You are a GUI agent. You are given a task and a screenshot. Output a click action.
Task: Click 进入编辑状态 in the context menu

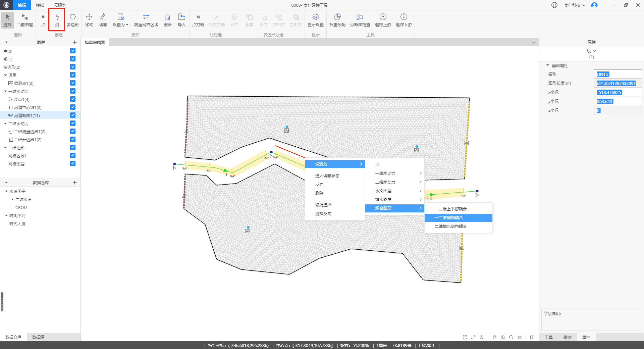[x=327, y=176]
